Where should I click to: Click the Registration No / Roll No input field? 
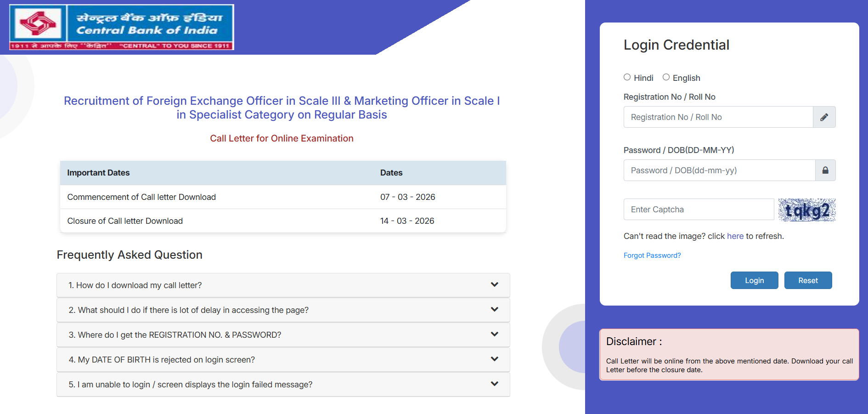point(716,117)
